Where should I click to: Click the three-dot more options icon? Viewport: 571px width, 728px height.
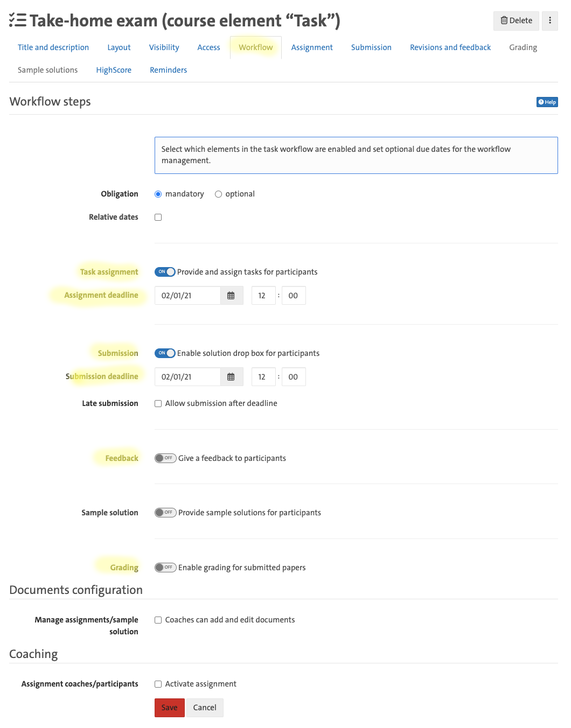pos(550,20)
